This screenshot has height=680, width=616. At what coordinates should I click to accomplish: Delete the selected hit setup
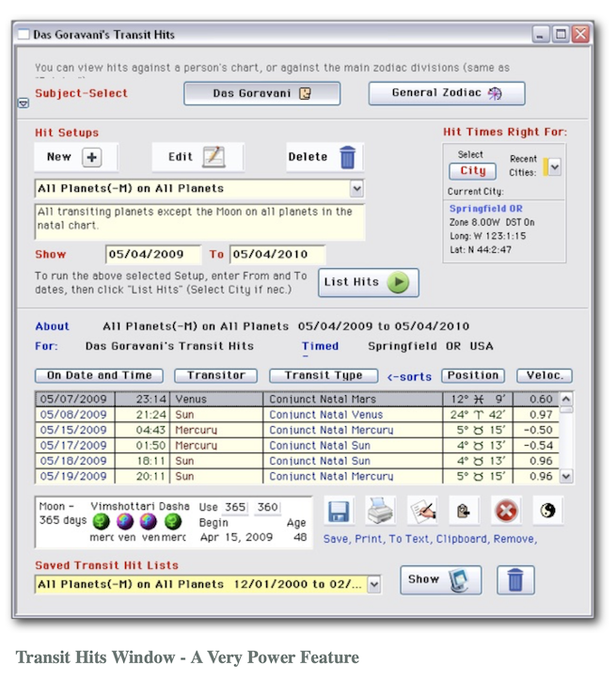(323, 157)
